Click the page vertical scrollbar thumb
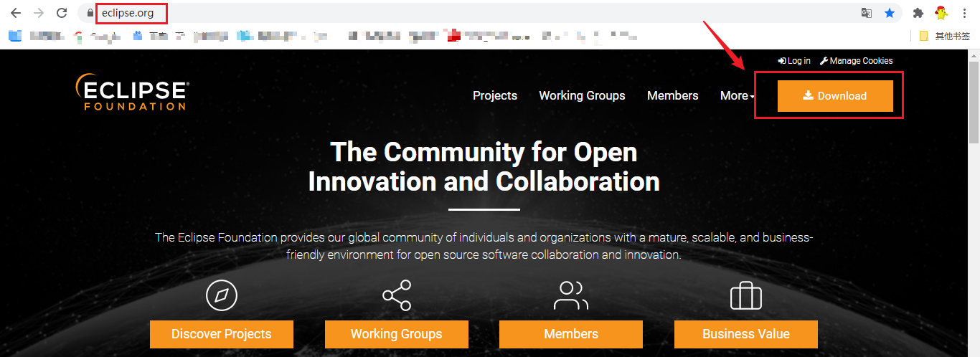Image resolution: width=980 pixels, height=357 pixels. pyautogui.click(x=974, y=103)
